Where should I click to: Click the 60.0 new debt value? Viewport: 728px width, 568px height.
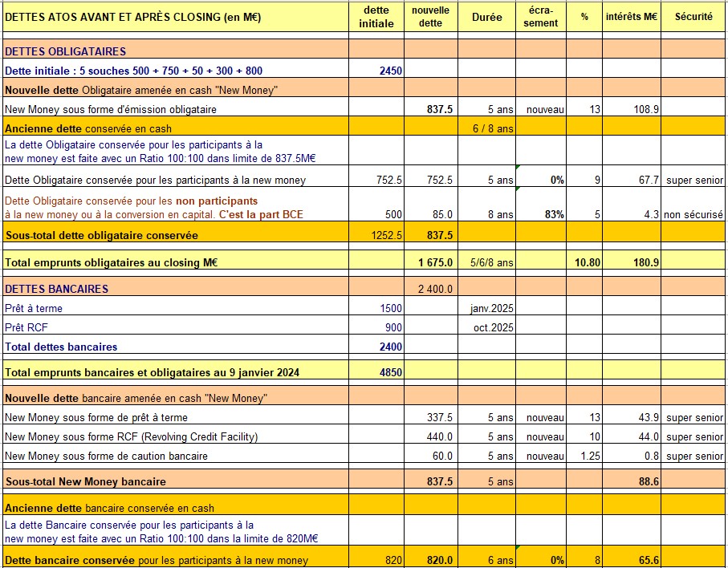(442, 456)
